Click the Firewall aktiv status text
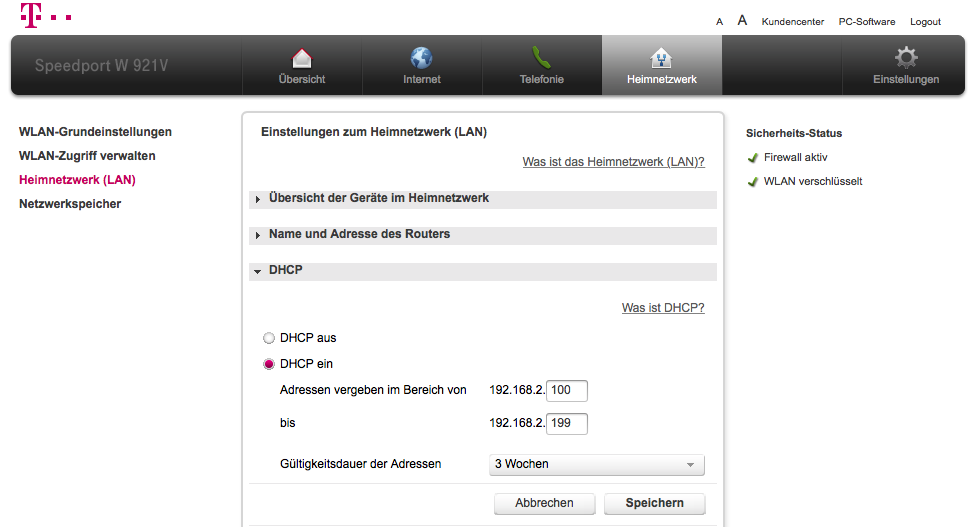This screenshot has width=979, height=527. 795,157
